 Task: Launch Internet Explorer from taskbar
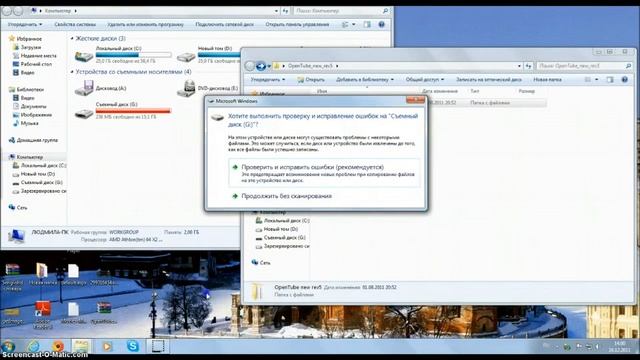click(33, 347)
